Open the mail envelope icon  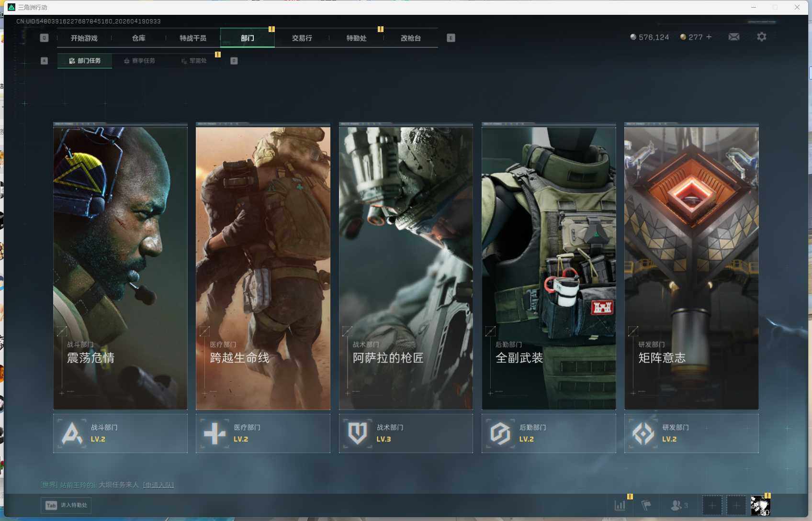click(733, 37)
